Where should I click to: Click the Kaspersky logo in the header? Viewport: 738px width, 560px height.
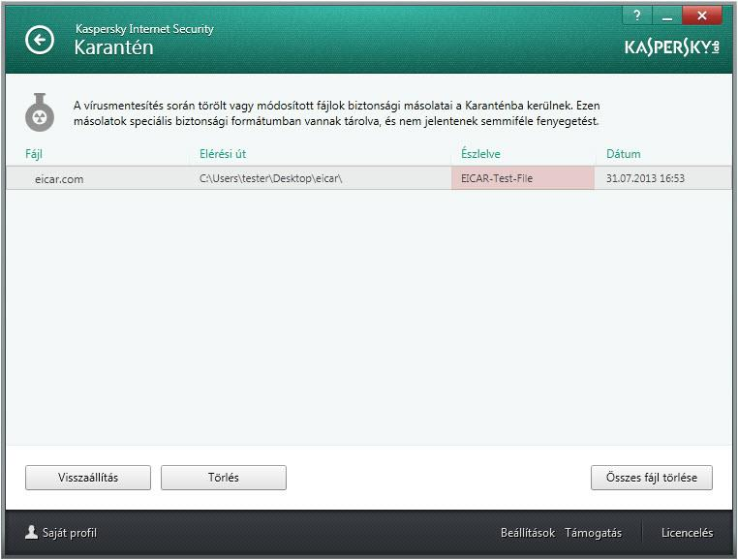(671, 47)
